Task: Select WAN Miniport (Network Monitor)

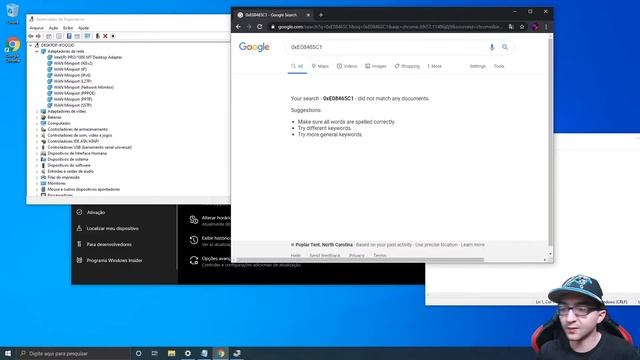Action: [x=84, y=87]
